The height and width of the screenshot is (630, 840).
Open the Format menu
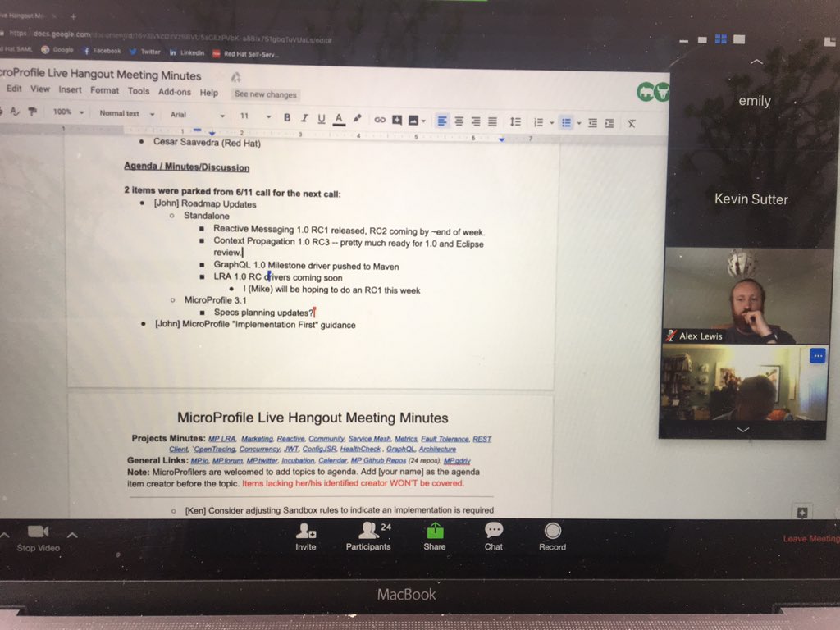point(104,90)
